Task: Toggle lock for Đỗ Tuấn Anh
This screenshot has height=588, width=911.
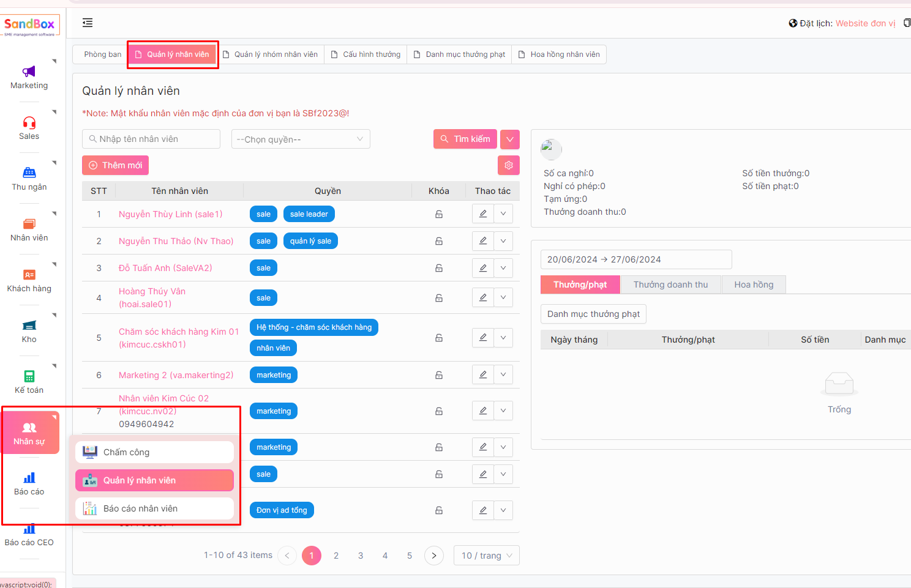Action: coord(439,268)
